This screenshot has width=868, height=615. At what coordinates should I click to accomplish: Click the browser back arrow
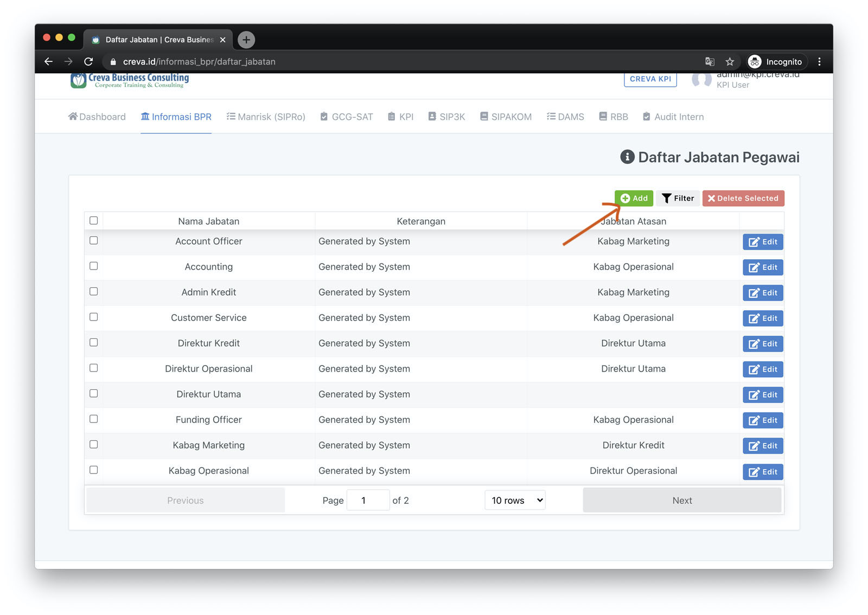(x=48, y=62)
